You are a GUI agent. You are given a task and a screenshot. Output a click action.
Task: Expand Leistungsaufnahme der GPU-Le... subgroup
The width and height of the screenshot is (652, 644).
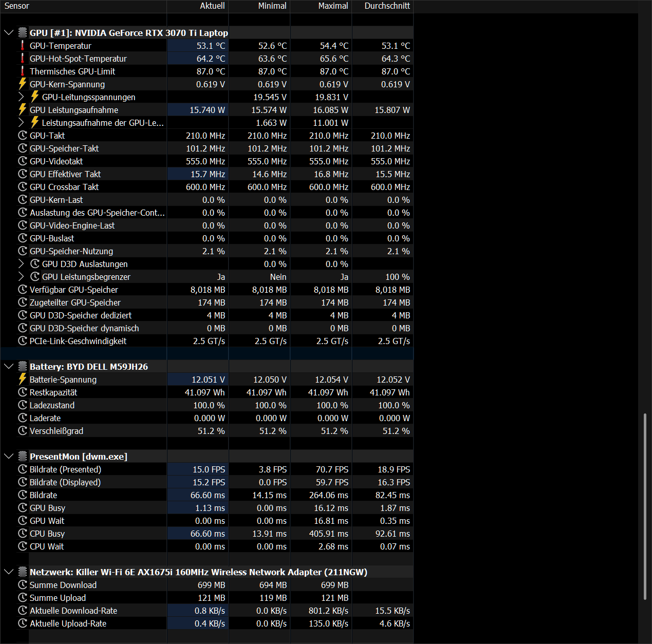pos(21,123)
